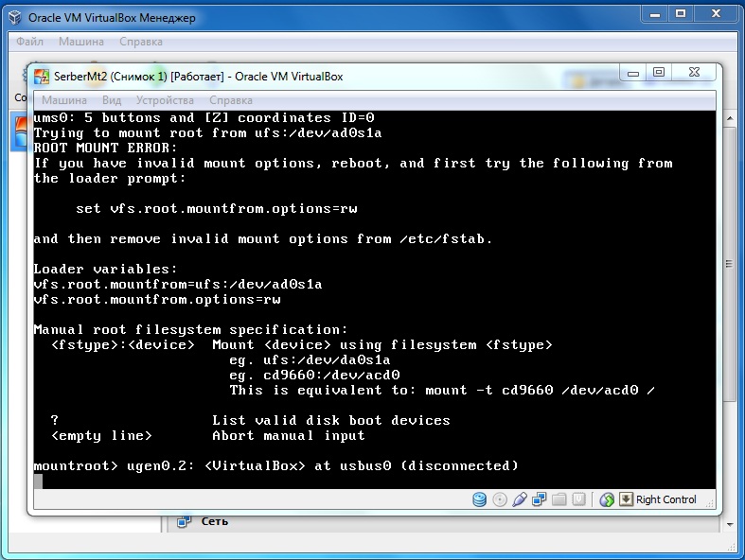The width and height of the screenshot is (745, 560).
Task: Maximize the SerberMt2 virtual machine window
Action: tap(659, 74)
